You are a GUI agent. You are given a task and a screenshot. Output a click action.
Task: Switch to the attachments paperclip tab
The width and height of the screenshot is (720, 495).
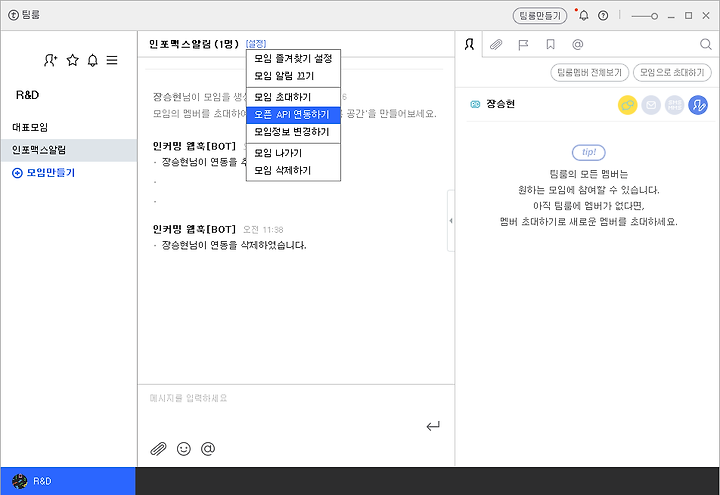[x=496, y=44]
